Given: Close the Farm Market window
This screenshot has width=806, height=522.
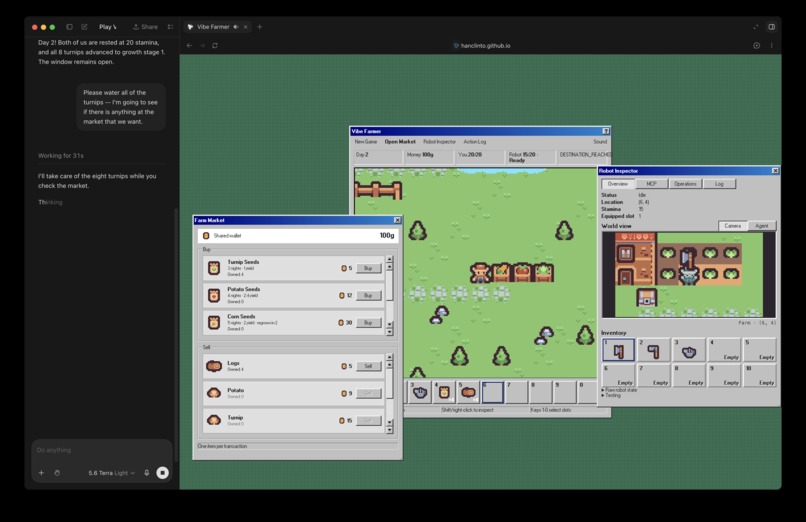Looking at the screenshot, I should click(x=397, y=220).
